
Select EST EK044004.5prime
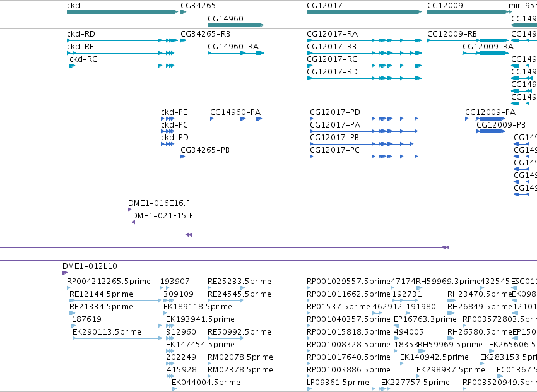coord(174,389)
